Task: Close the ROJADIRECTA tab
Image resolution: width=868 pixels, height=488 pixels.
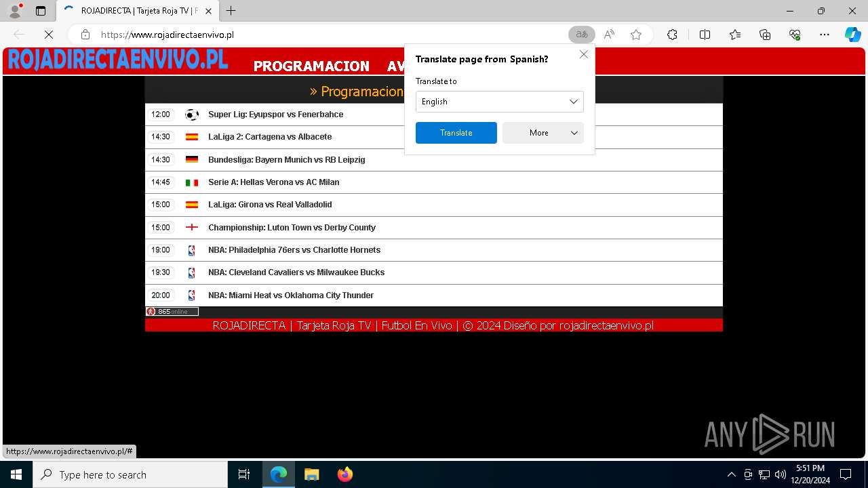Action: click(x=208, y=11)
